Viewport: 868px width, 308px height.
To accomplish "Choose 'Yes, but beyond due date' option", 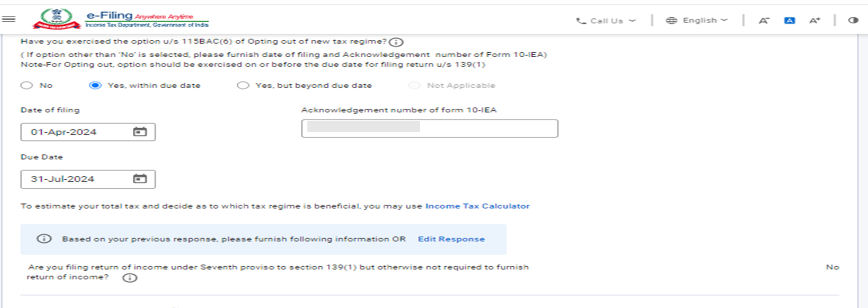I will click(x=243, y=85).
